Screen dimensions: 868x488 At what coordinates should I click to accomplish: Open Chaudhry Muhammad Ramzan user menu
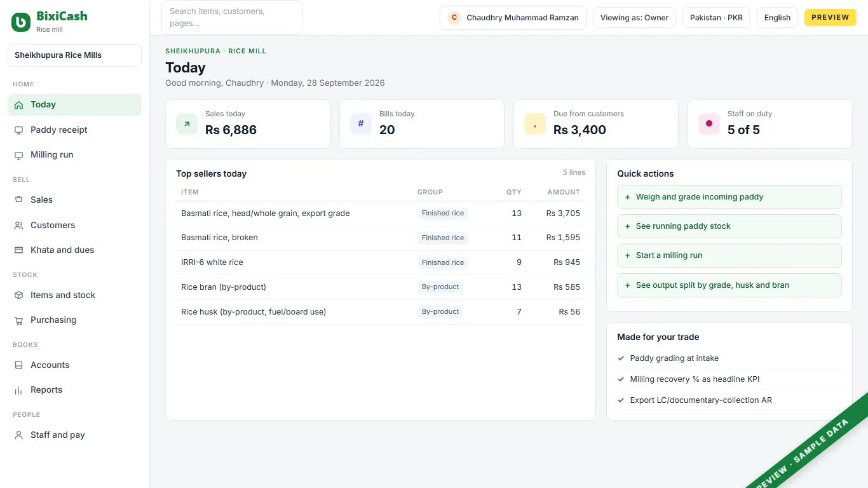click(x=513, y=18)
